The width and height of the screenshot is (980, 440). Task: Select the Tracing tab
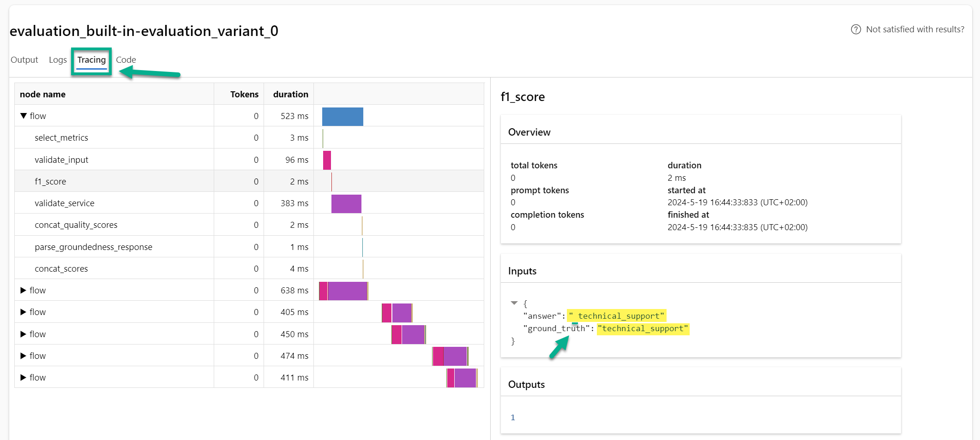tap(91, 60)
